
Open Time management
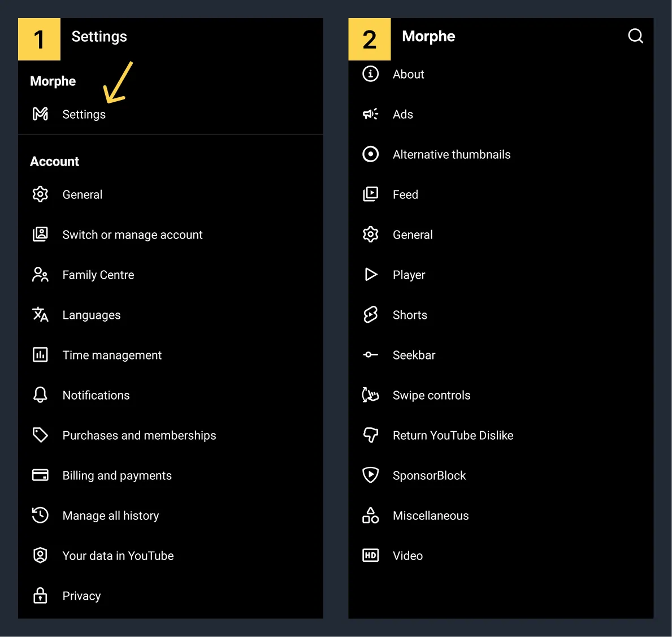tap(171, 355)
